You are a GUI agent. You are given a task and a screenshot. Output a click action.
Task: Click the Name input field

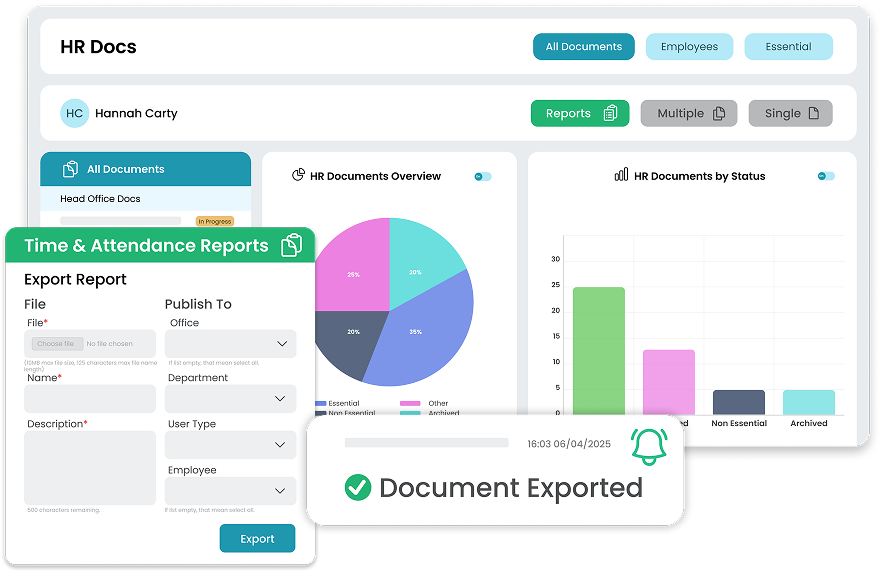(x=90, y=399)
